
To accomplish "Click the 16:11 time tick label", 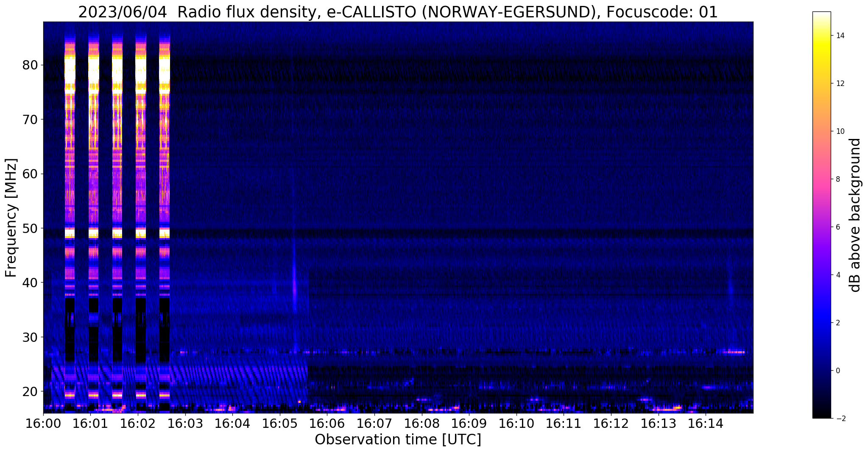I will [564, 423].
